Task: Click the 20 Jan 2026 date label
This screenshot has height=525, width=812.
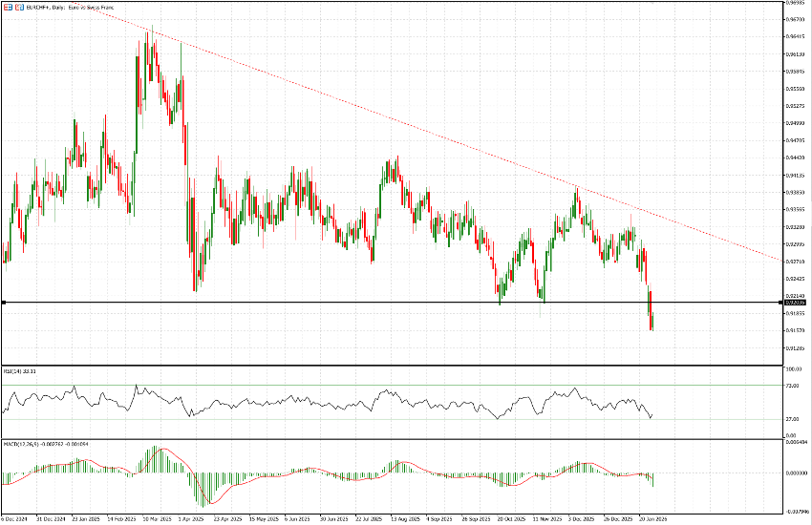Action: click(x=652, y=520)
